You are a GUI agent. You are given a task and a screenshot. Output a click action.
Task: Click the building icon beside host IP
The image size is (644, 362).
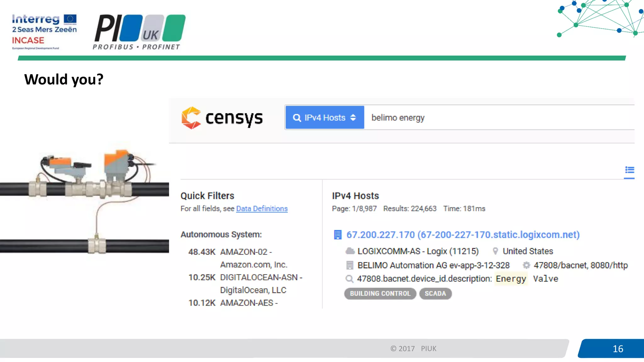(337, 235)
